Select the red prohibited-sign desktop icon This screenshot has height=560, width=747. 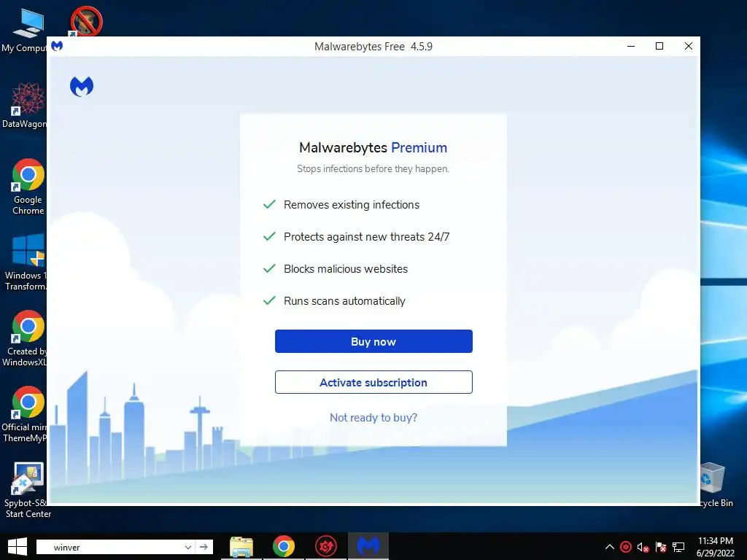[86, 21]
